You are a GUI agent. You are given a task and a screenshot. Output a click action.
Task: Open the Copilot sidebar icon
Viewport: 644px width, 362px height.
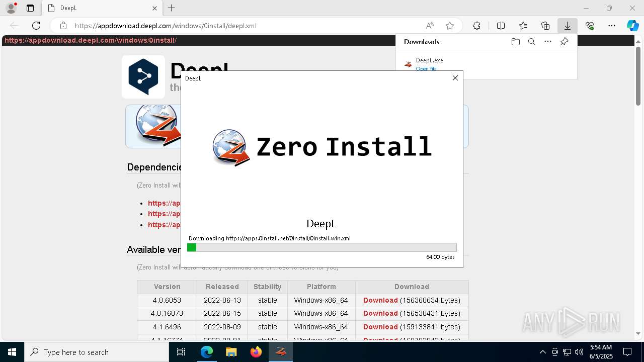coord(632,26)
